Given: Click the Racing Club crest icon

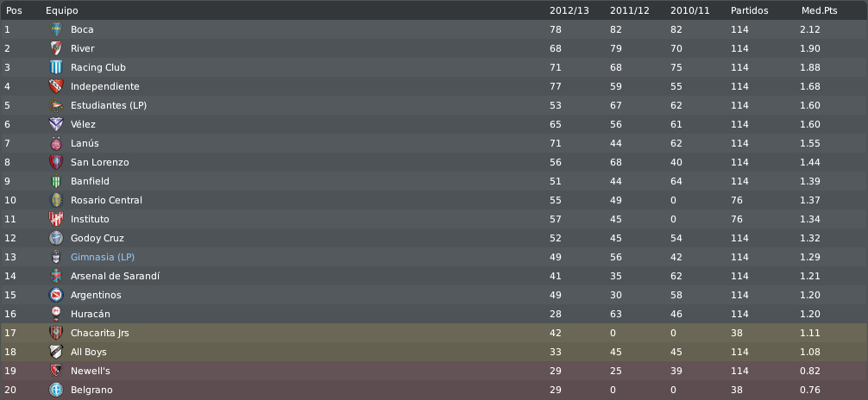Looking at the screenshot, I should pos(56,67).
